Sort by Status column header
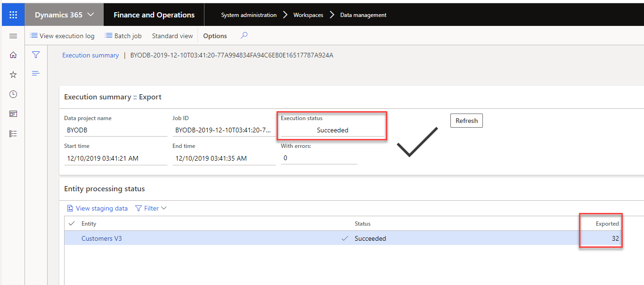Image resolution: width=644 pixels, height=285 pixels. [362, 224]
